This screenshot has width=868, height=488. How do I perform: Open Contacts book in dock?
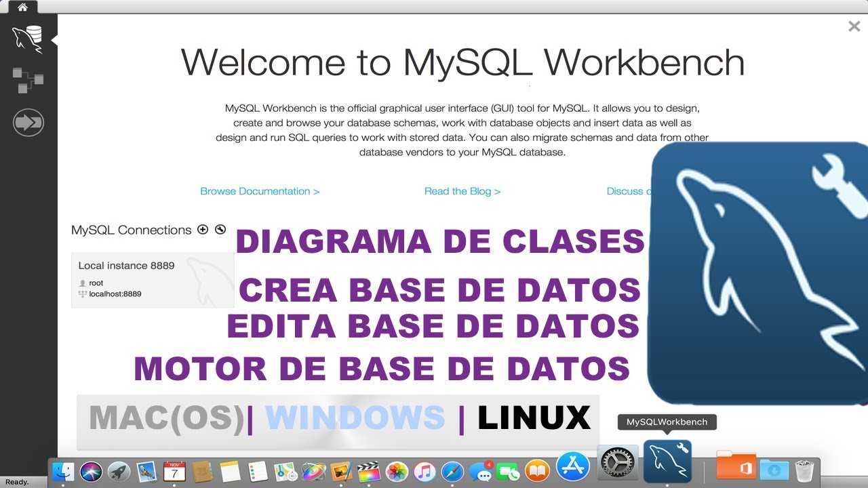click(202, 472)
